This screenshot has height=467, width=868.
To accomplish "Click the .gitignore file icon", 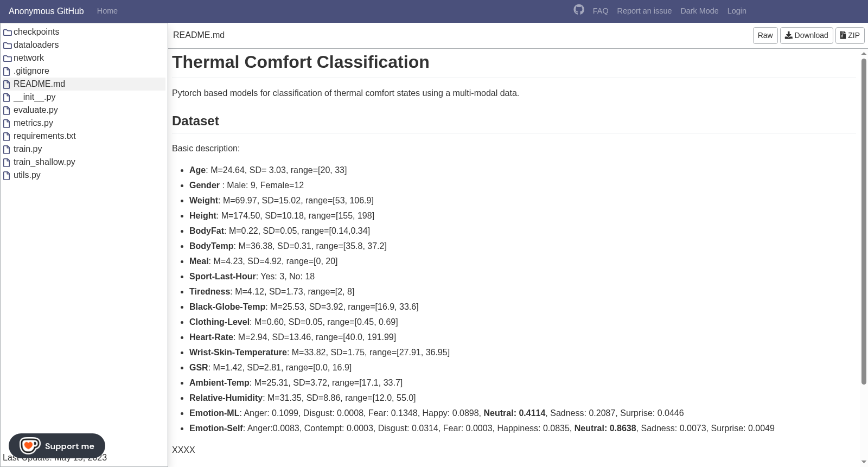I will [7, 71].
